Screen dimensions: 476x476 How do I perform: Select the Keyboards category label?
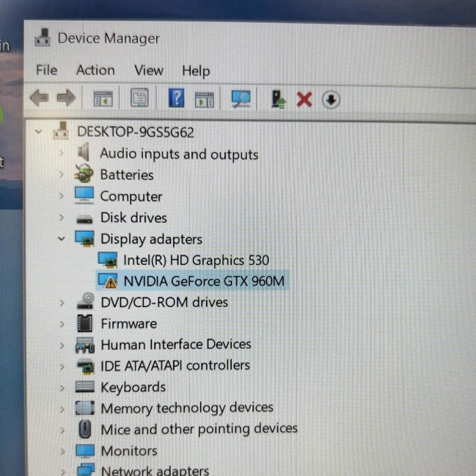point(133,387)
